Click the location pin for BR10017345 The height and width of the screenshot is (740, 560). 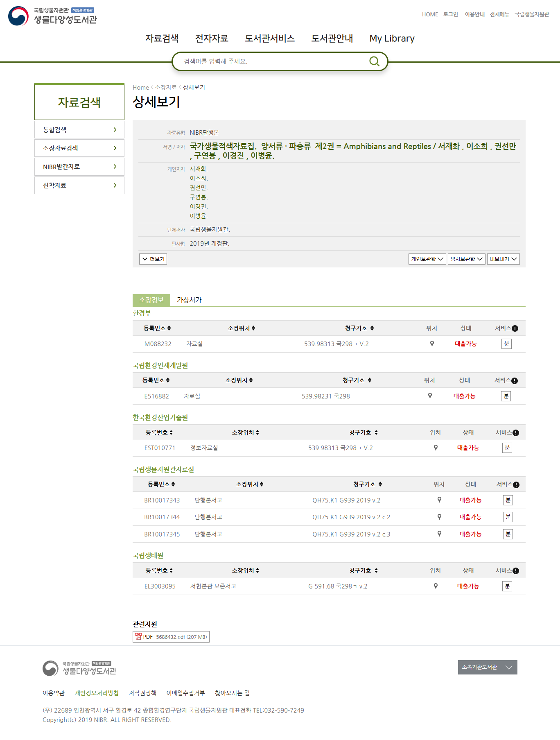pos(439,534)
